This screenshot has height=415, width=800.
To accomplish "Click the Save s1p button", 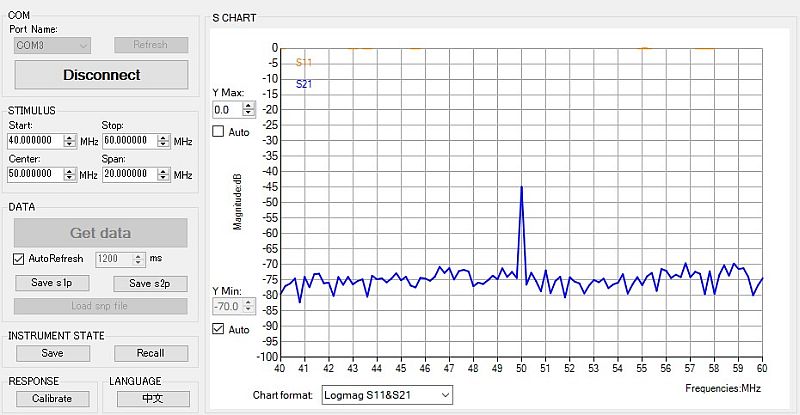I will pos(51,283).
